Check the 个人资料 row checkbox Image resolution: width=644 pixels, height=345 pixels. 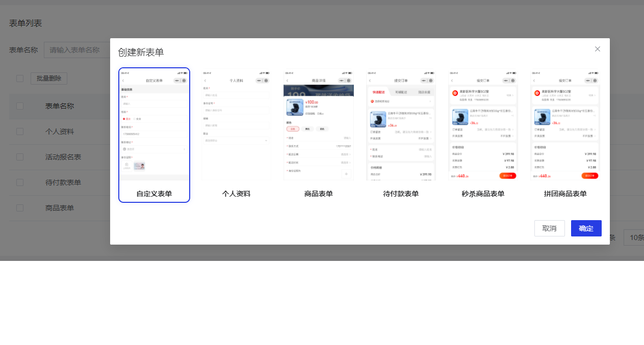(20, 131)
